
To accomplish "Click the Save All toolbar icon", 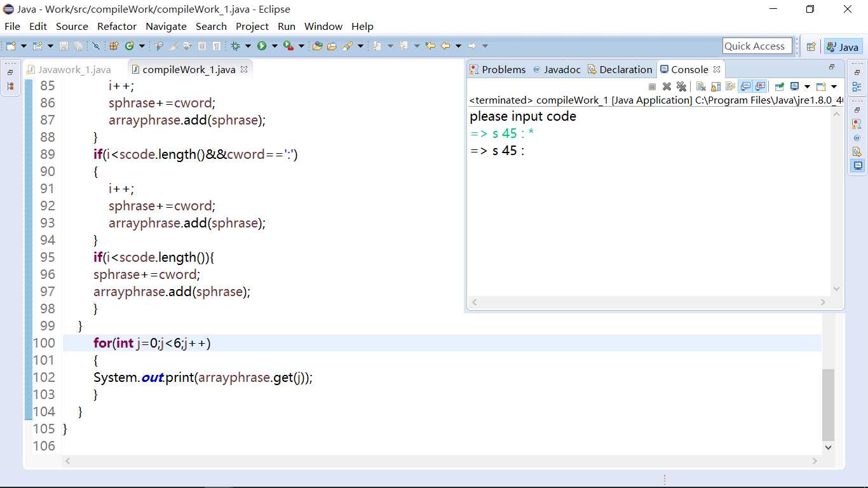I will [x=78, y=46].
